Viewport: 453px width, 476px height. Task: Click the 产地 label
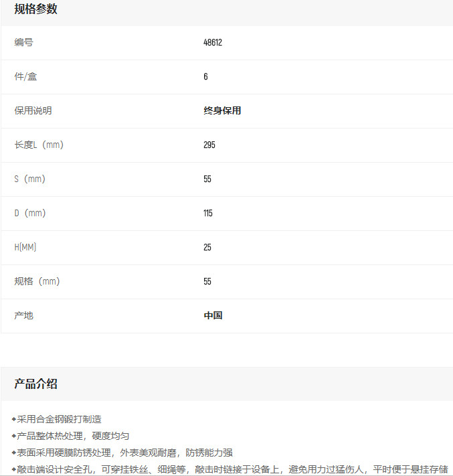click(x=23, y=315)
